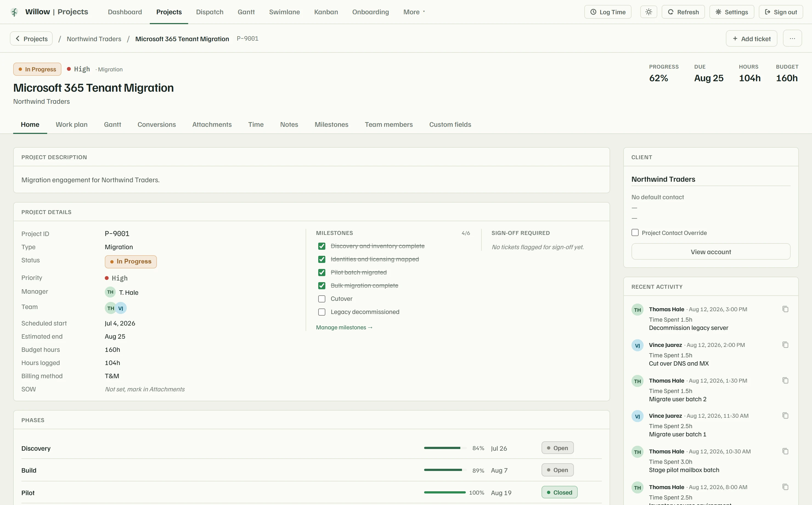Screen dimensions: 812x505
Task: Open the top navigation Gantt view
Action: point(246,12)
